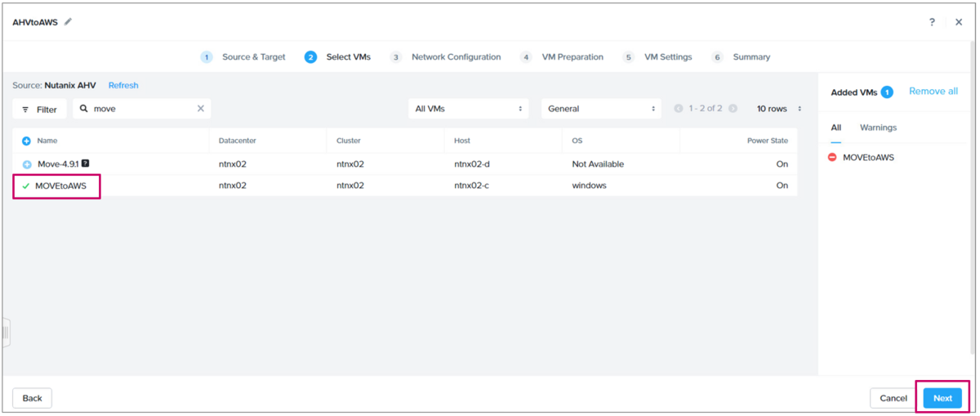980x416 pixels.
Task: Select the Move-4.9.1 VM name
Action: 58,164
